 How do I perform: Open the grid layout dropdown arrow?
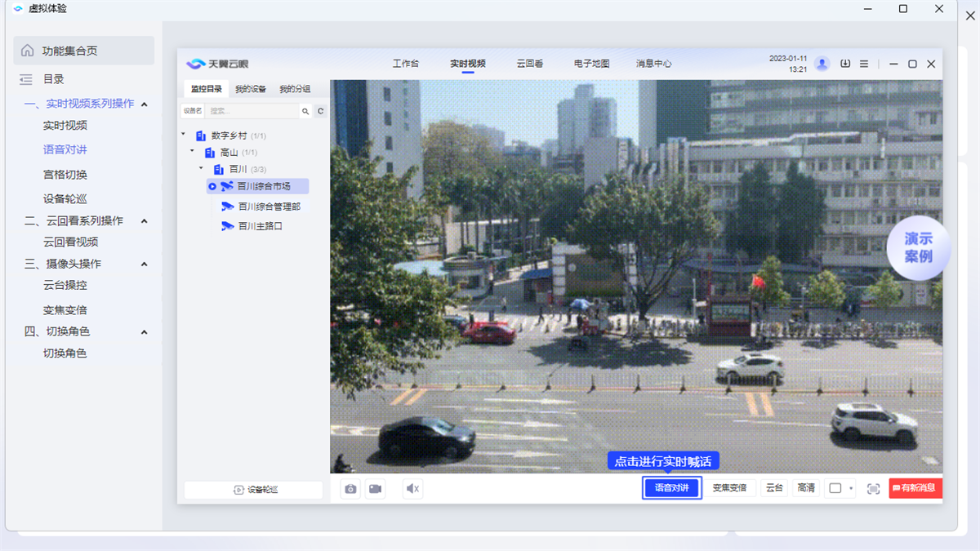tap(851, 488)
